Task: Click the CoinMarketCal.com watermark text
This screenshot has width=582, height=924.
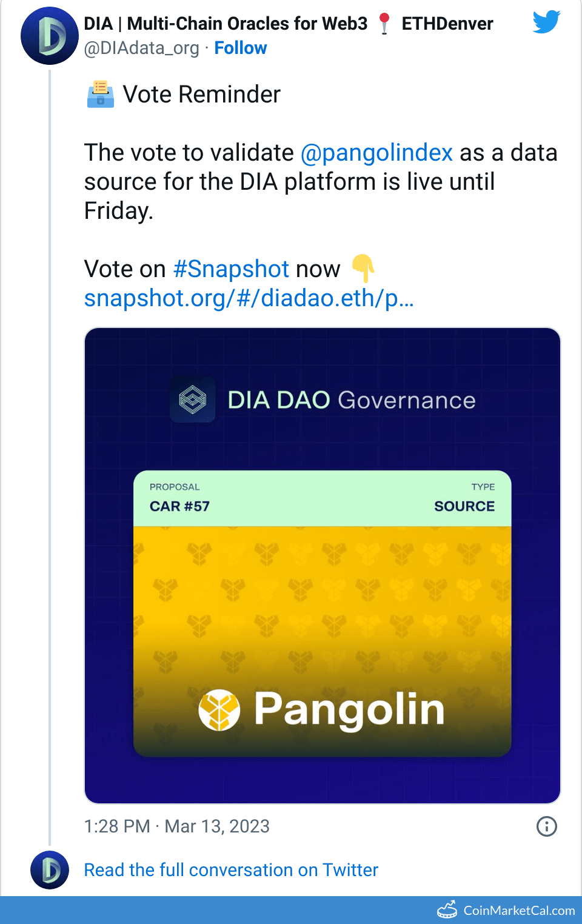Action: pyautogui.click(x=519, y=910)
